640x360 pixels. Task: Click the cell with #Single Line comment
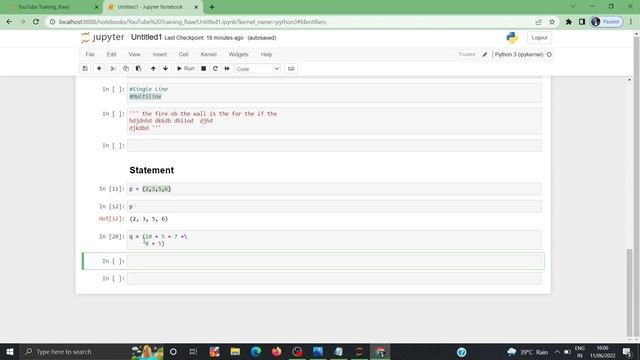pos(334,93)
